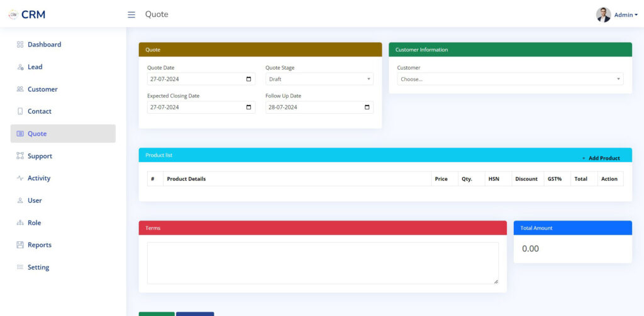Click the CRM brand text link
This screenshot has width=644, height=316.
tap(33, 14)
